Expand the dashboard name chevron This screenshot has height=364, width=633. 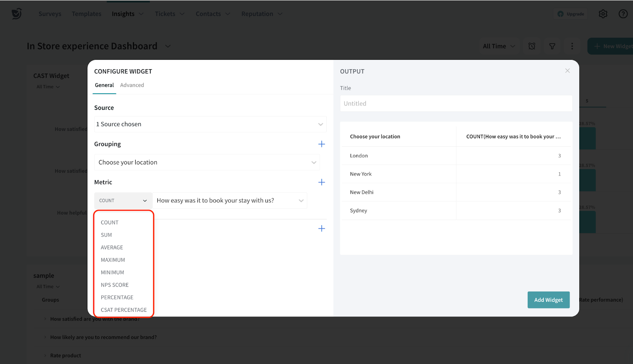pyautogui.click(x=168, y=46)
